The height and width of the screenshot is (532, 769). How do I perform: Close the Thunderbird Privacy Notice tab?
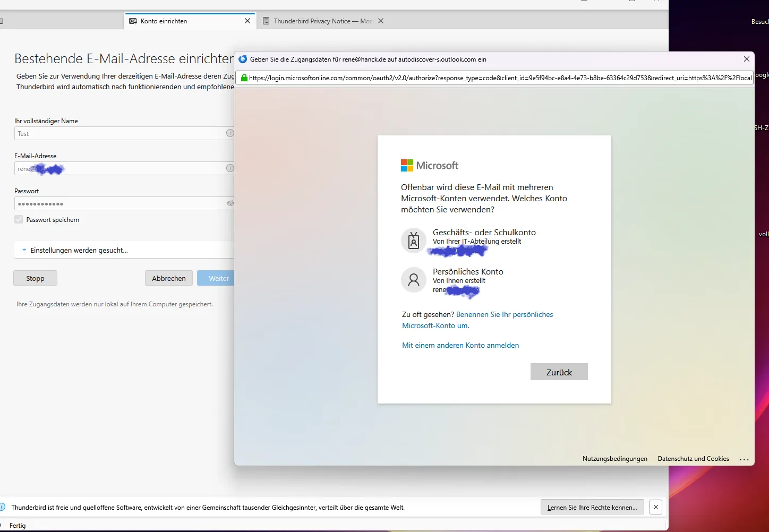381,21
